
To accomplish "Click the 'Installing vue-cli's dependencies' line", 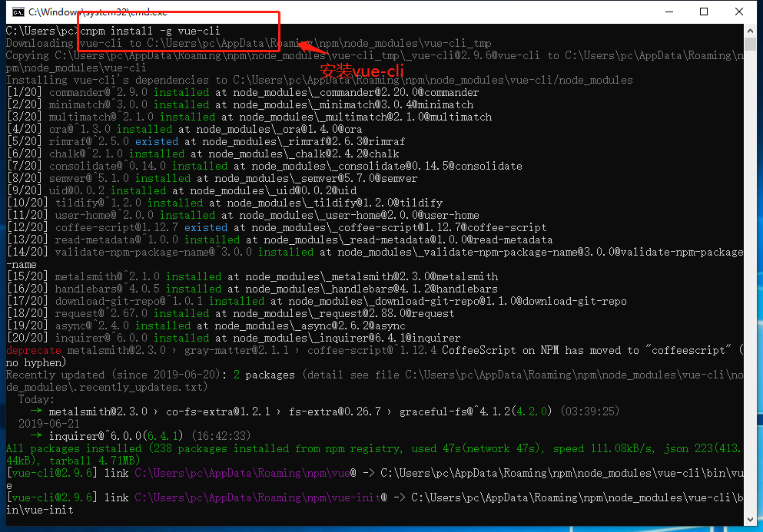I will (320, 81).
